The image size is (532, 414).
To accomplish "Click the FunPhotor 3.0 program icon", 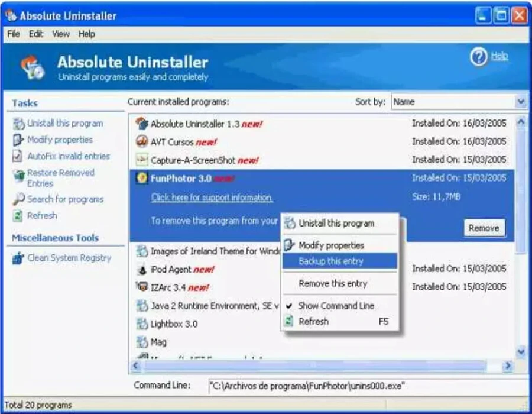I will tap(141, 178).
